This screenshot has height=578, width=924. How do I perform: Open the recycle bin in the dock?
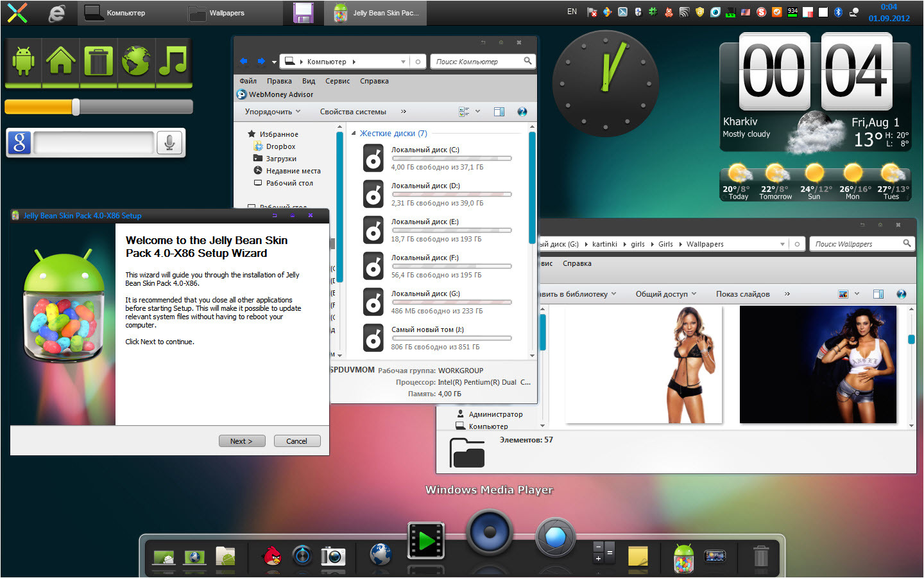click(760, 556)
